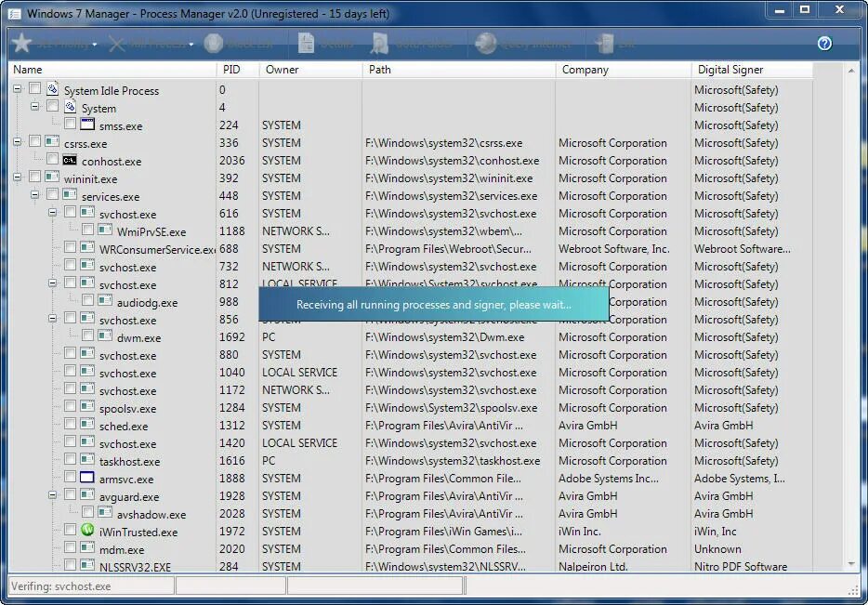Click the Nitro PDF Software signer cell

click(741, 567)
